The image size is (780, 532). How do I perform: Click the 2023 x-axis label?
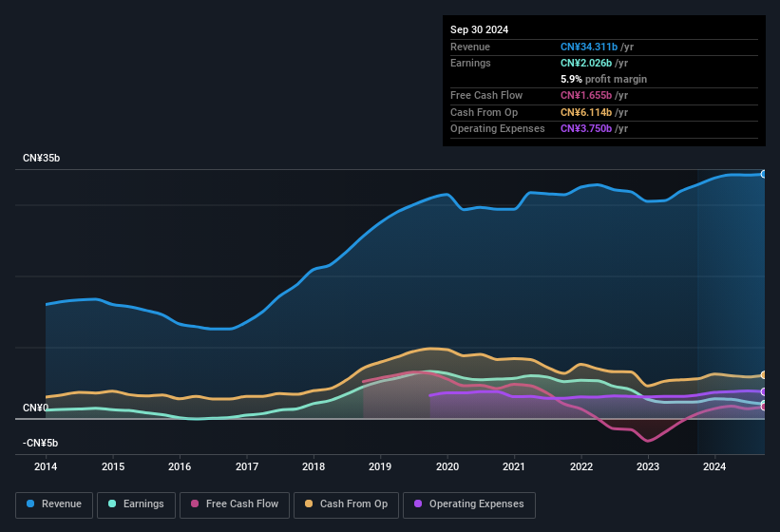[648, 466]
